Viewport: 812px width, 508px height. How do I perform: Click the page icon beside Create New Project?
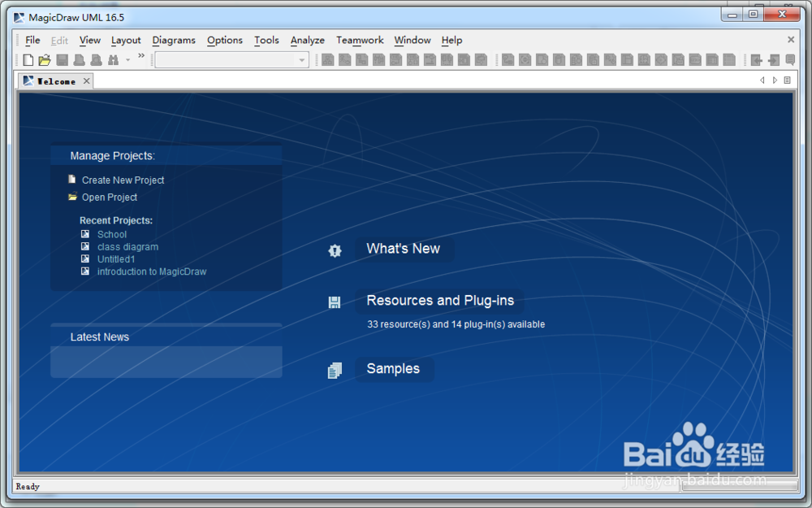point(72,180)
